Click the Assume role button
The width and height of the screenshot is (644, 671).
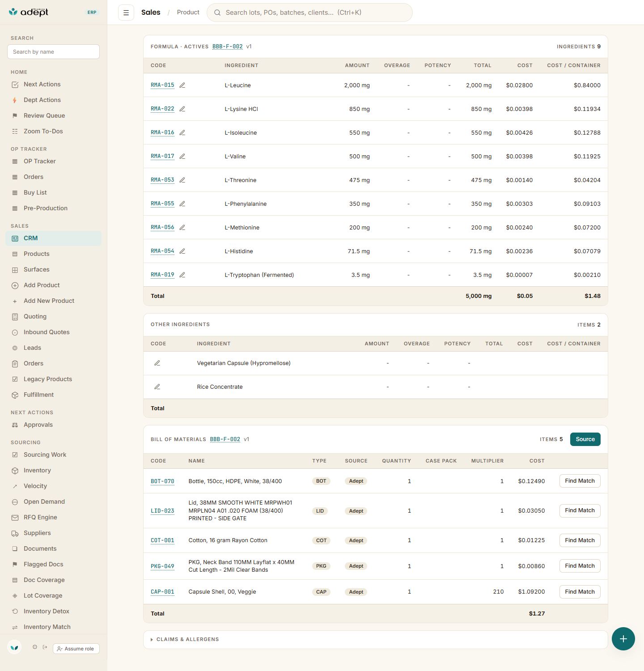click(76, 649)
